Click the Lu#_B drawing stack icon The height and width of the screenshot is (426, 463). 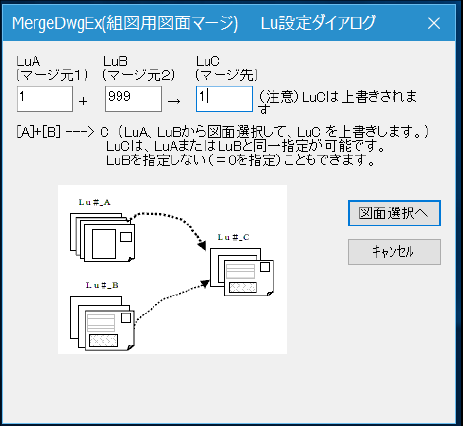(x=102, y=323)
